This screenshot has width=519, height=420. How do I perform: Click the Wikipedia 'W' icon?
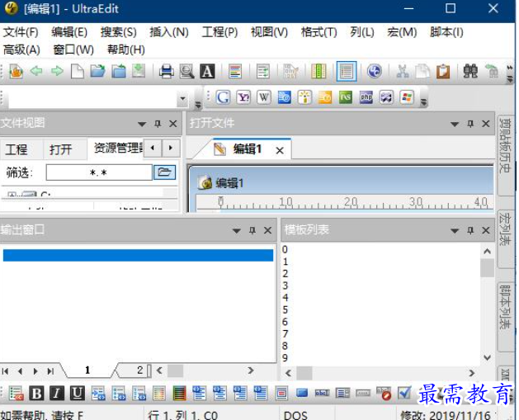264,97
